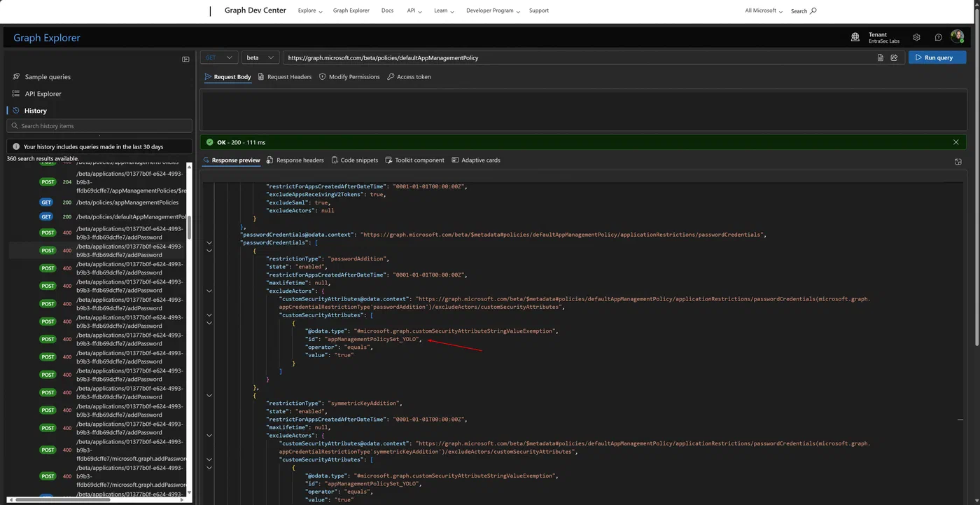This screenshot has width=980, height=505.
Task: Click the Tenant EntraSec Labs label
Action: 884,38
